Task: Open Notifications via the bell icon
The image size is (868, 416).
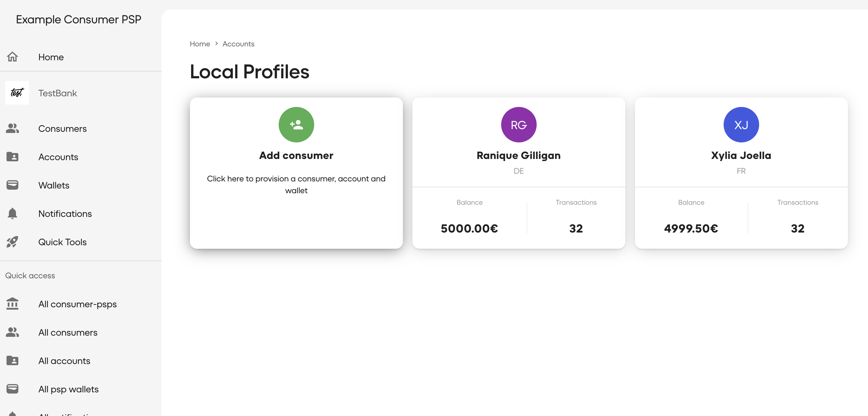Action: point(12,213)
